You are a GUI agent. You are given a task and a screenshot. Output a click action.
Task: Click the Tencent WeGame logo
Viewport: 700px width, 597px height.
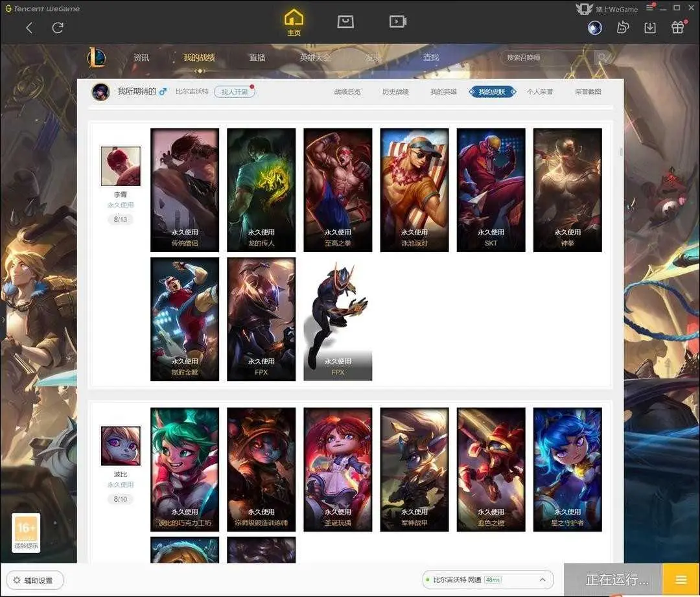(x=43, y=8)
